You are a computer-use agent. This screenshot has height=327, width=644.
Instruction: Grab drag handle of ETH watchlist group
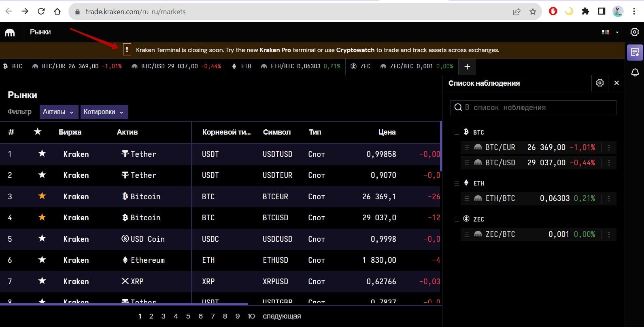tap(457, 183)
